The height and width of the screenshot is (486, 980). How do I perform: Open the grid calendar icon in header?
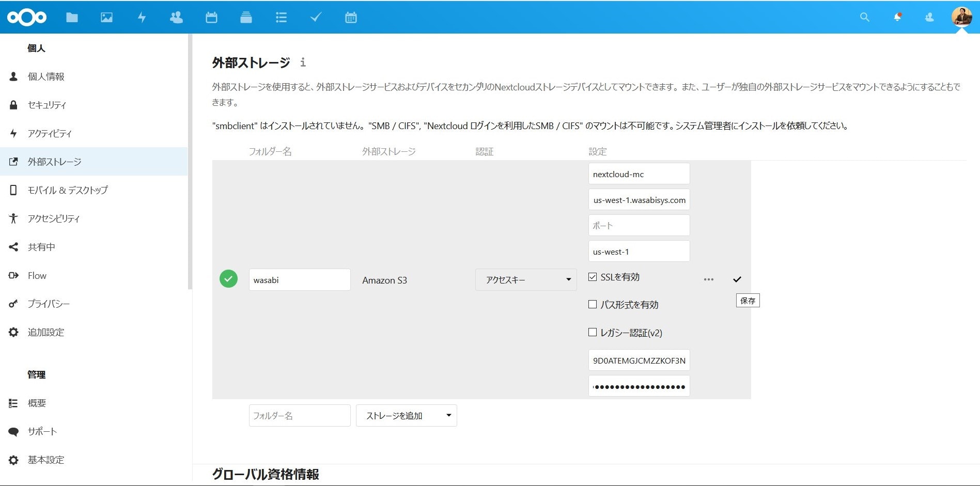(x=351, y=18)
